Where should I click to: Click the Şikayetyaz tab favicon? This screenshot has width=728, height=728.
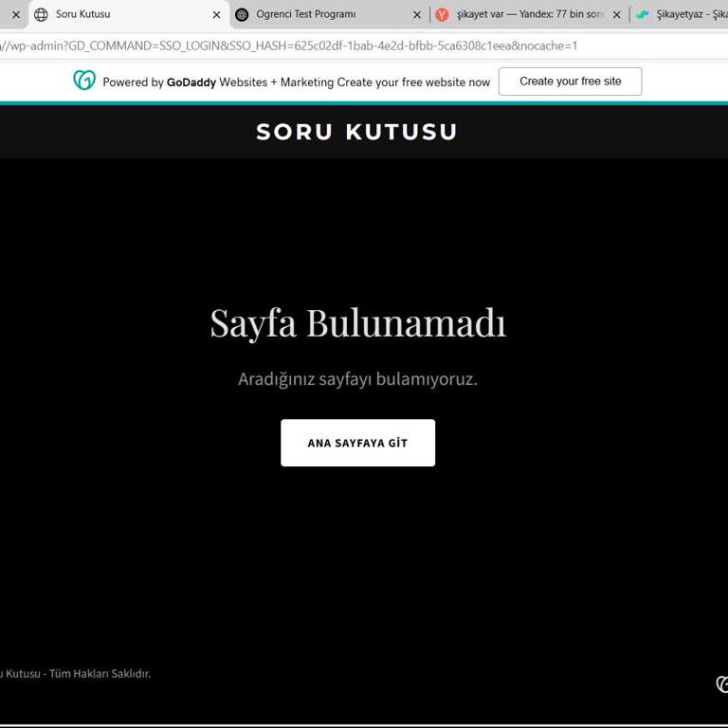643,15
